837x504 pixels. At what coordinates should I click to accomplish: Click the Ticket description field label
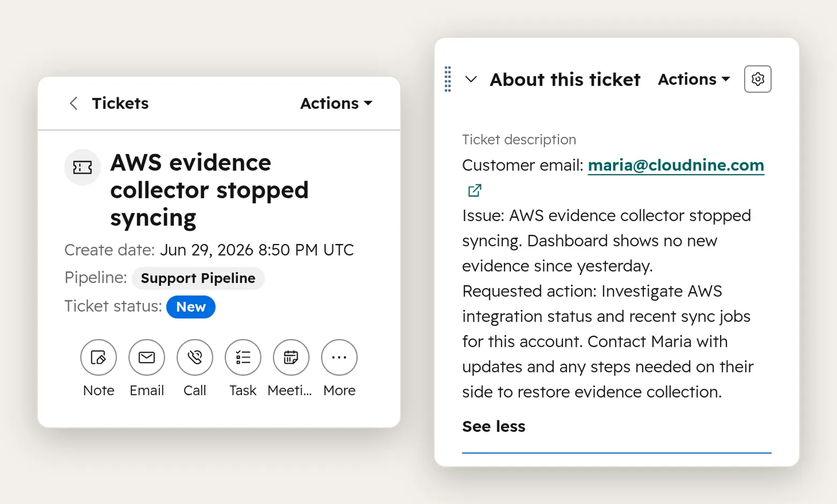coord(519,139)
